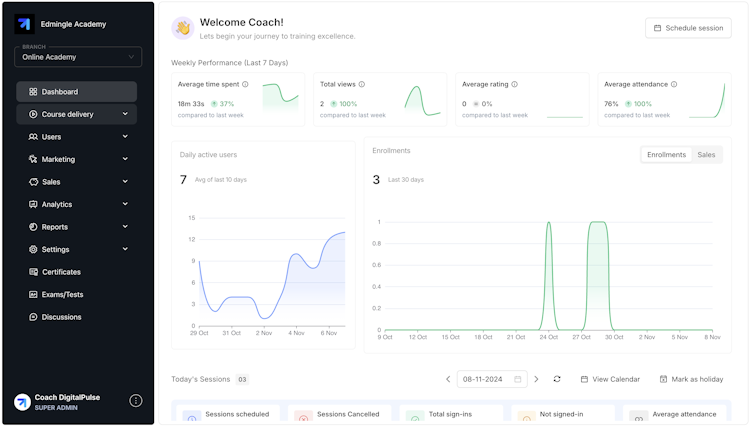Click the Schedule session button
This screenshot has height=428, width=750.
[x=688, y=28]
